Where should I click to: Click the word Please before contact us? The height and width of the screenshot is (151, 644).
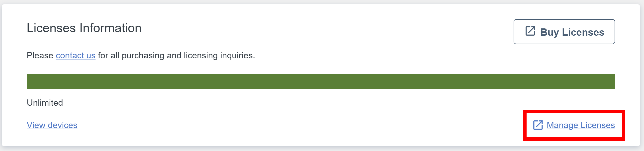[x=40, y=55]
